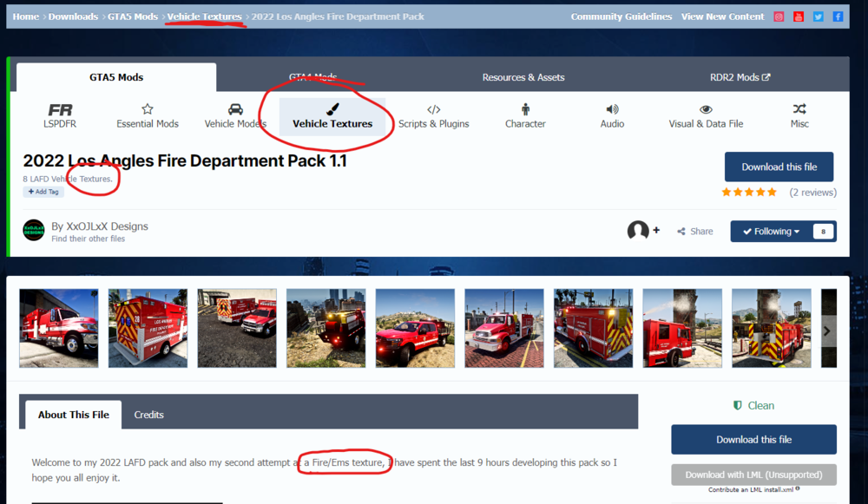Open the Character category icon
This screenshot has width=868, height=504.
click(x=525, y=109)
